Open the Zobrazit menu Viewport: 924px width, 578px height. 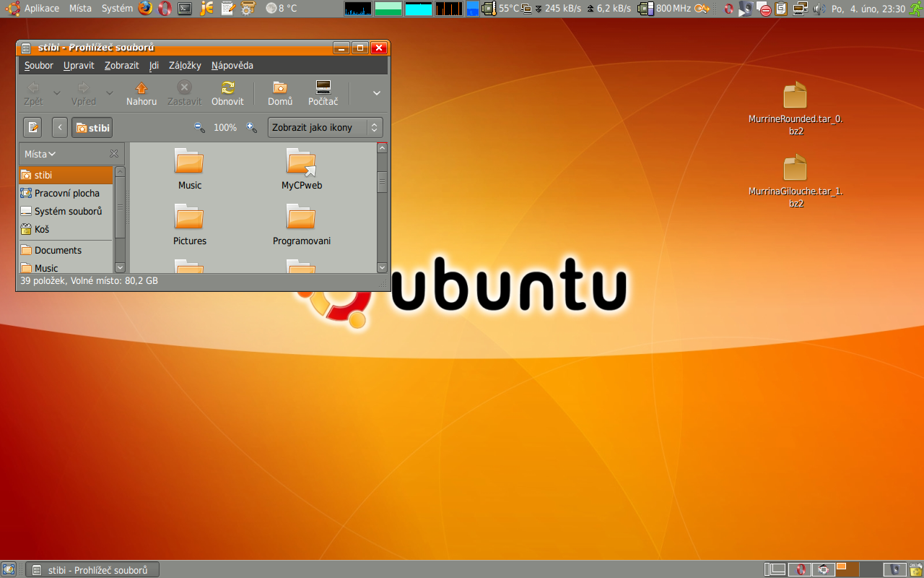(121, 65)
